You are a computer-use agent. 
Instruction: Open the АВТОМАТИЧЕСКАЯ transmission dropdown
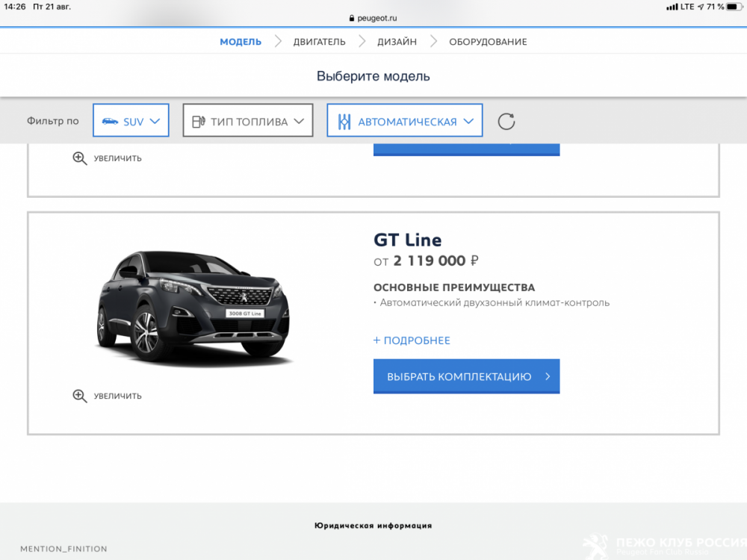pos(405,121)
